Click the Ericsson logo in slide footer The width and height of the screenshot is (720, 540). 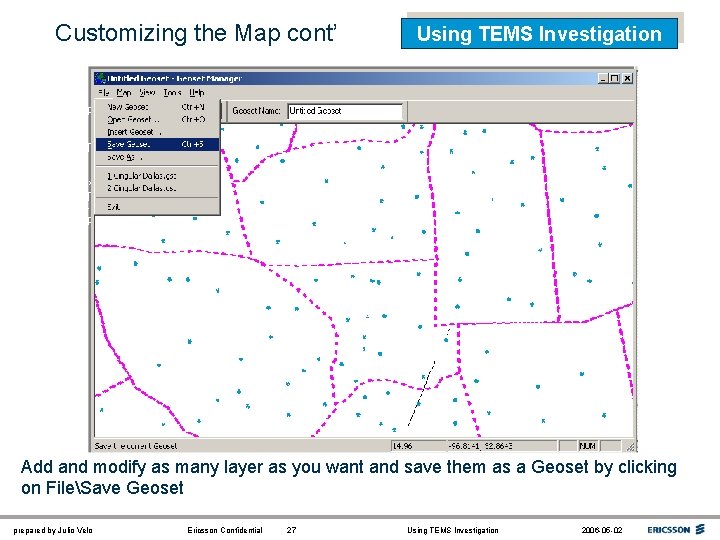click(675, 530)
